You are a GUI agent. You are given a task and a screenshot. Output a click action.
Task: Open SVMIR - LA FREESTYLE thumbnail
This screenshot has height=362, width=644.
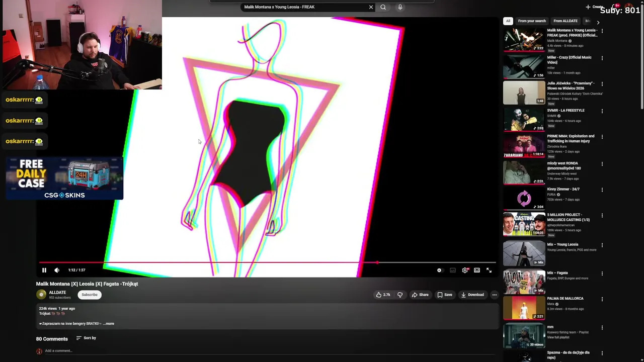524,119
